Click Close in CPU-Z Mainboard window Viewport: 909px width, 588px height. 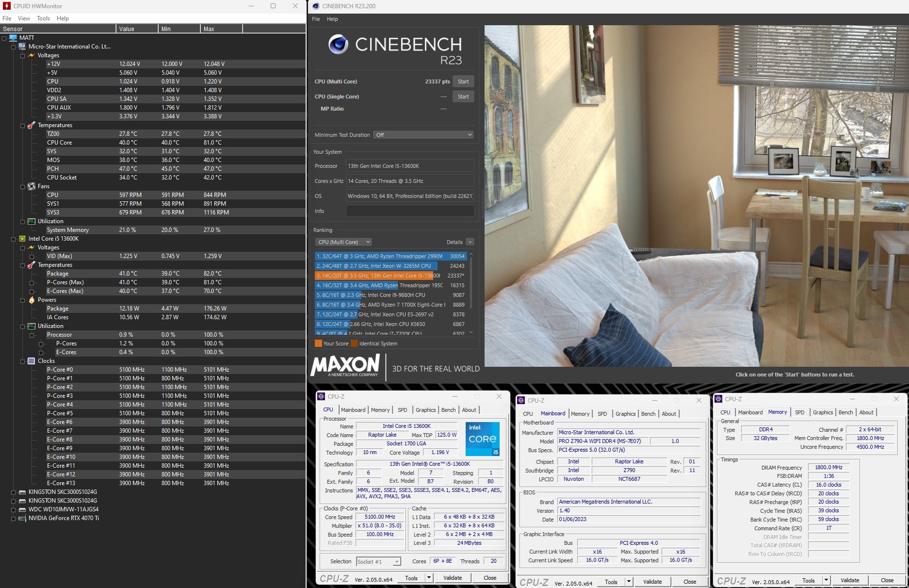point(690,582)
